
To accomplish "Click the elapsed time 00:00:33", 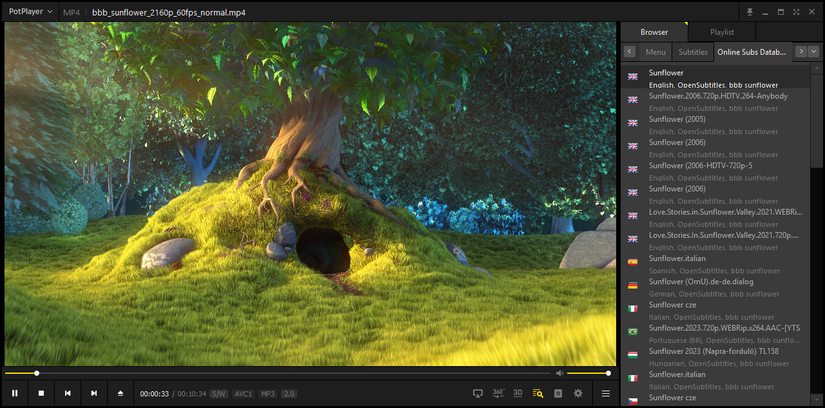I will click(x=154, y=394).
